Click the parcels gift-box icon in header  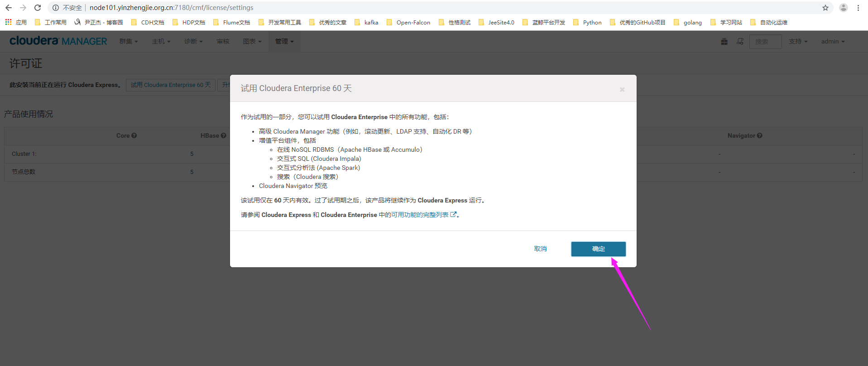(724, 41)
